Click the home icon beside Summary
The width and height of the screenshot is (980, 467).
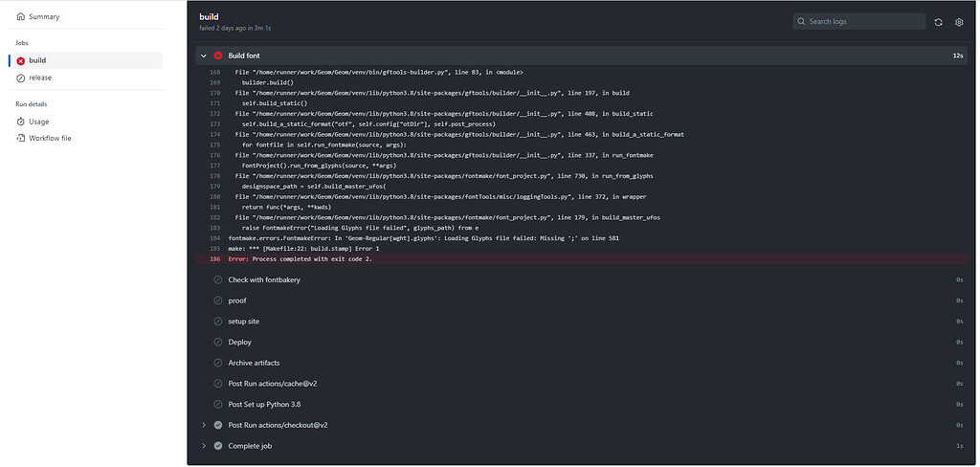[21, 17]
